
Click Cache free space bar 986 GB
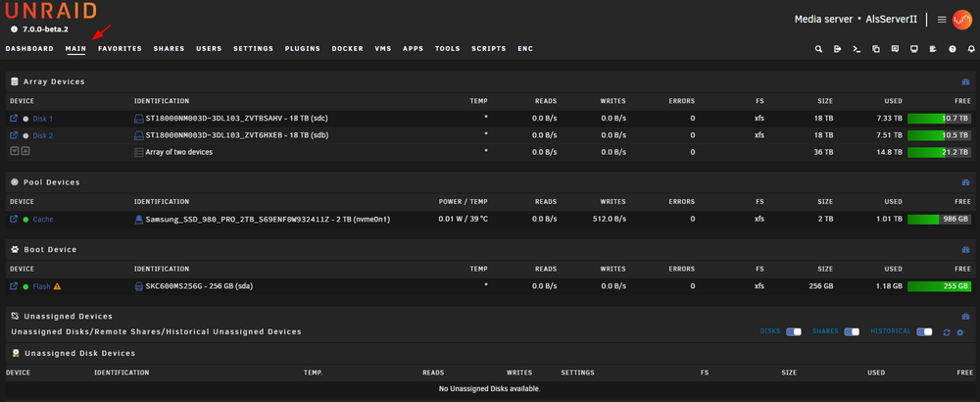point(940,220)
